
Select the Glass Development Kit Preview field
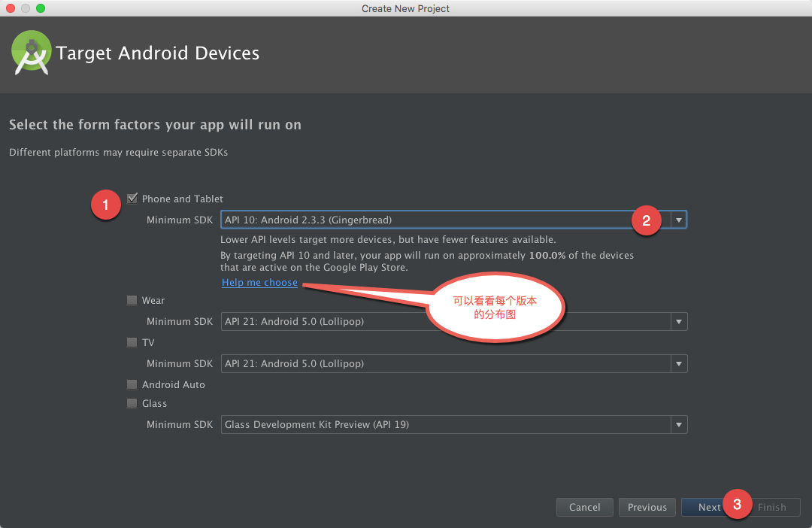click(x=451, y=424)
